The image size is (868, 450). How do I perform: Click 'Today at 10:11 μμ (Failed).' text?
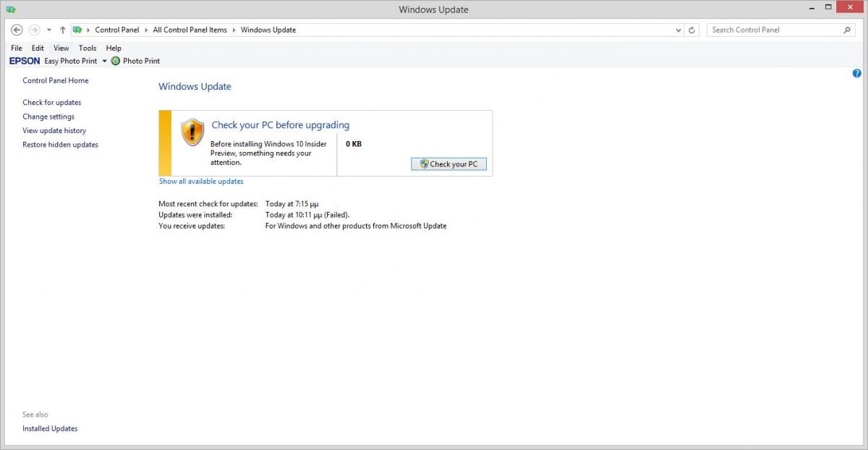coord(307,215)
